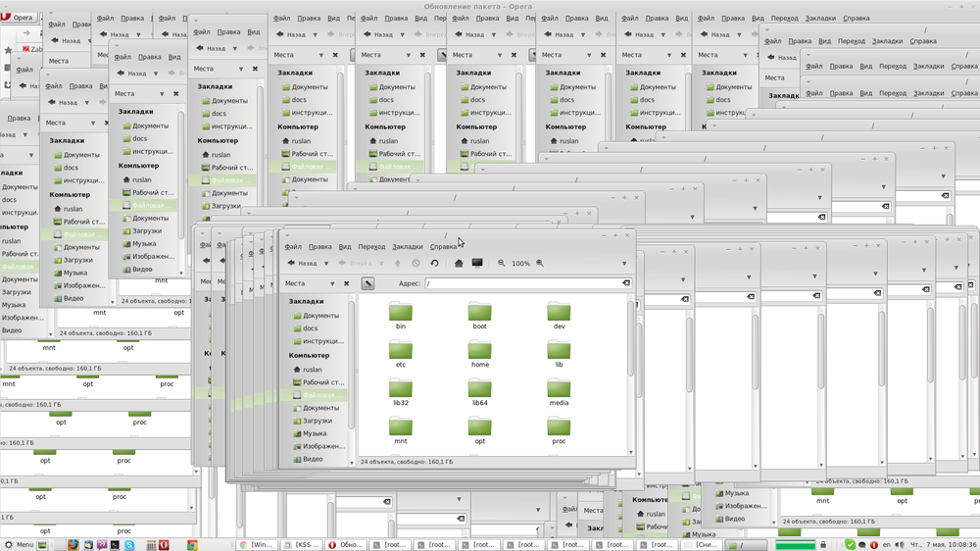
Task: Zoom out using magnifier minus in front window
Action: click(x=502, y=263)
